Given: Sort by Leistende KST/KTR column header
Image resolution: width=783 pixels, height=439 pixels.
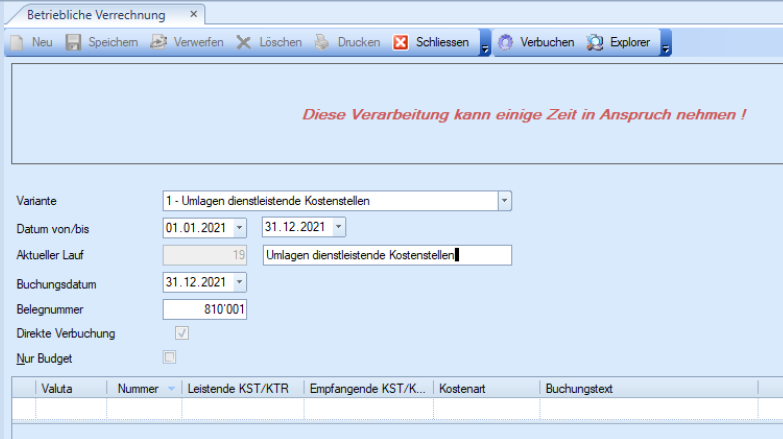Looking at the screenshot, I should [243, 389].
